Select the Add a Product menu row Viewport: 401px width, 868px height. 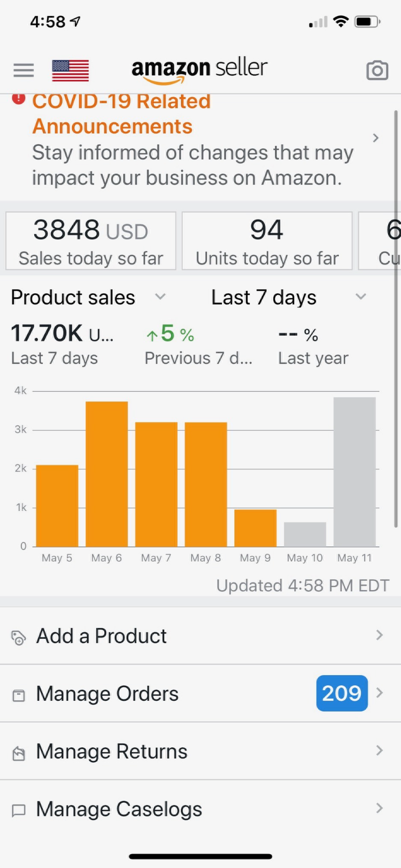[x=102, y=636]
